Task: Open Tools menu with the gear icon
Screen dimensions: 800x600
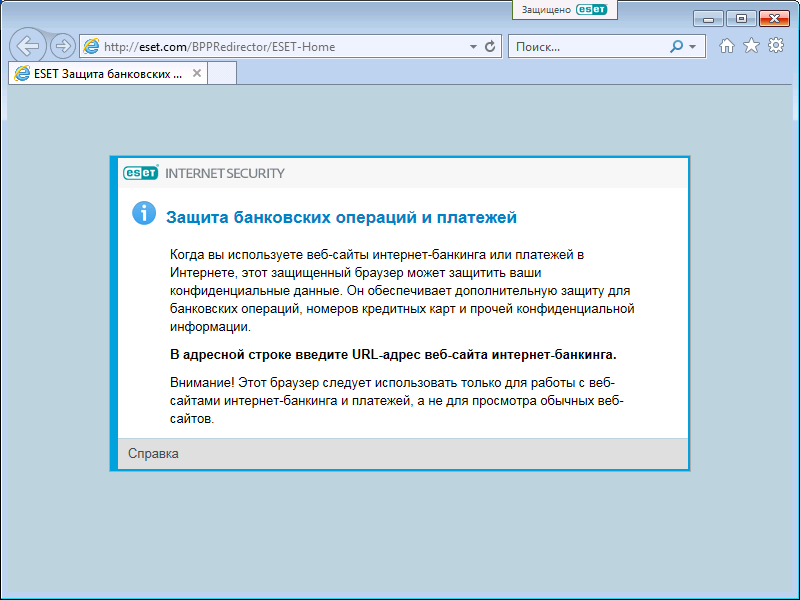Action: tap(776, 46)
